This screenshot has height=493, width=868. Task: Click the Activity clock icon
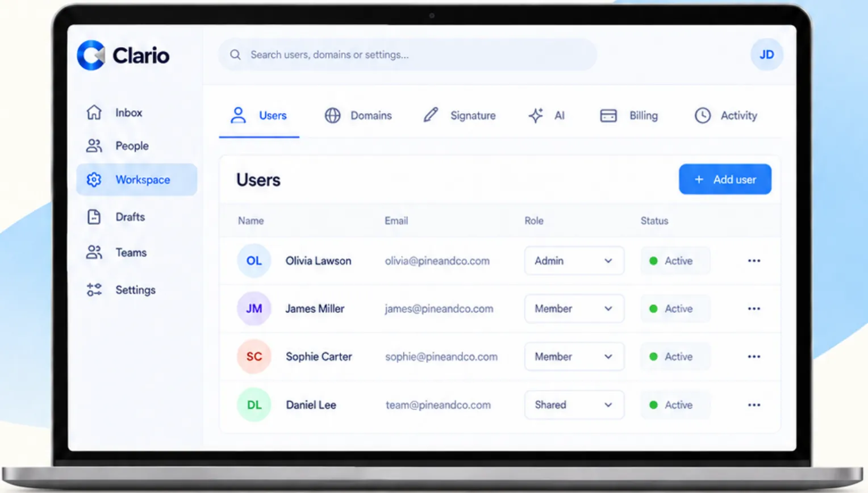703,115
